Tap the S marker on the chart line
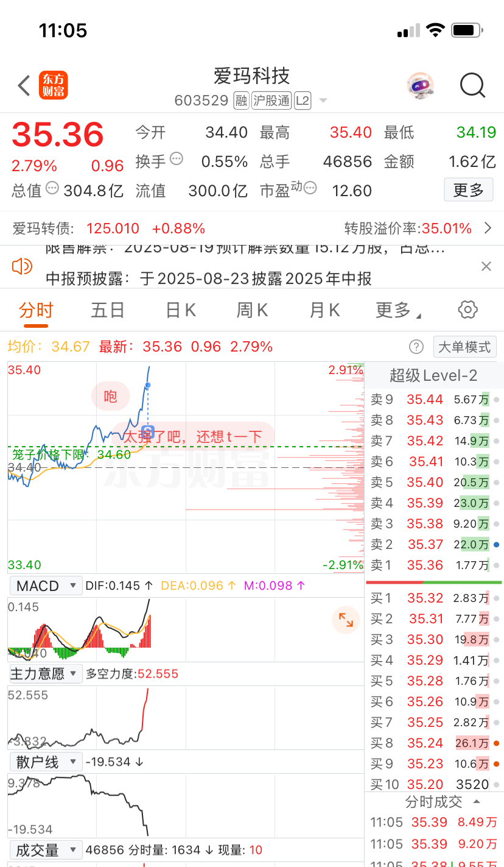504x867 pixels. coord(147,432)
